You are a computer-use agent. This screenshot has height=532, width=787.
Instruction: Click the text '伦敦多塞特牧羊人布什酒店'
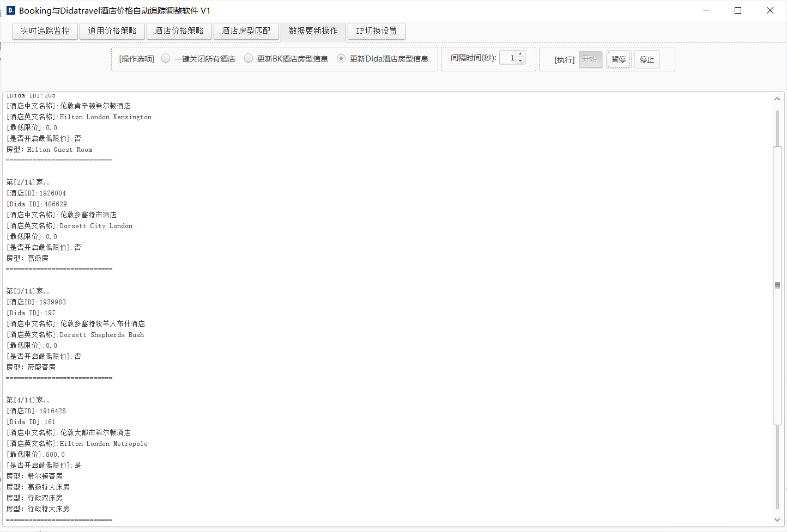coord(102,324)
